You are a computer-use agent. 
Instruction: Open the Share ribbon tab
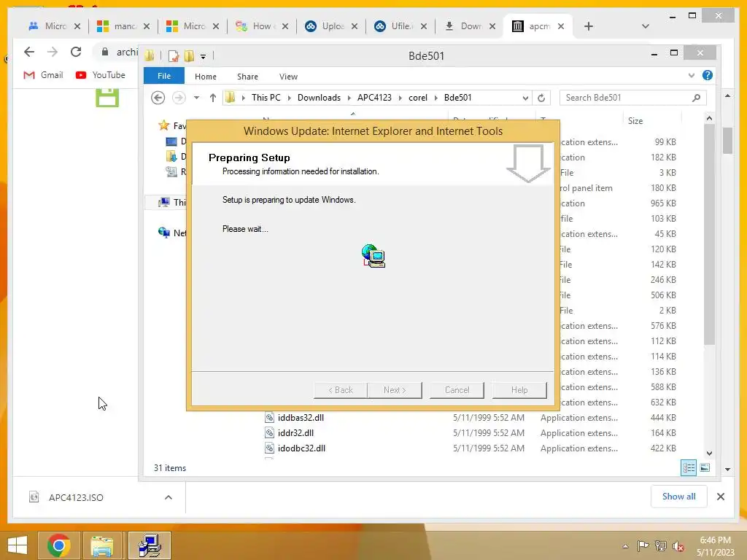(247, 76)
